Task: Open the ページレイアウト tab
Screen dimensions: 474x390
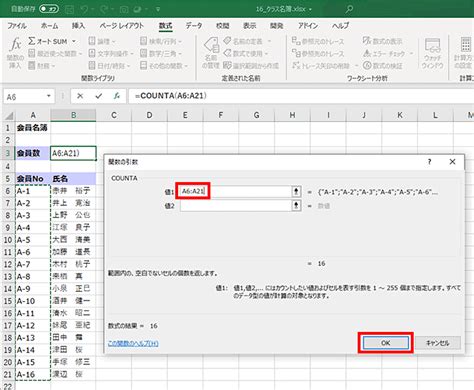Action: (122, 26)
